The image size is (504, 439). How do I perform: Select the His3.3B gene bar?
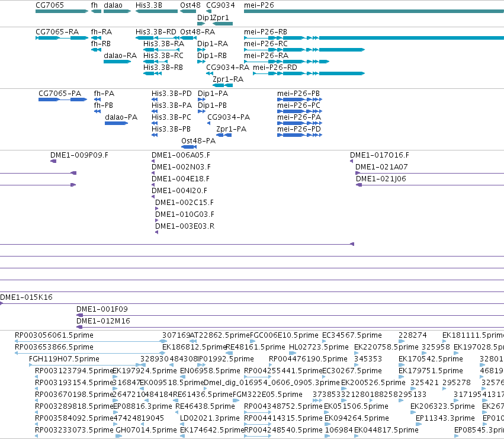156,11
